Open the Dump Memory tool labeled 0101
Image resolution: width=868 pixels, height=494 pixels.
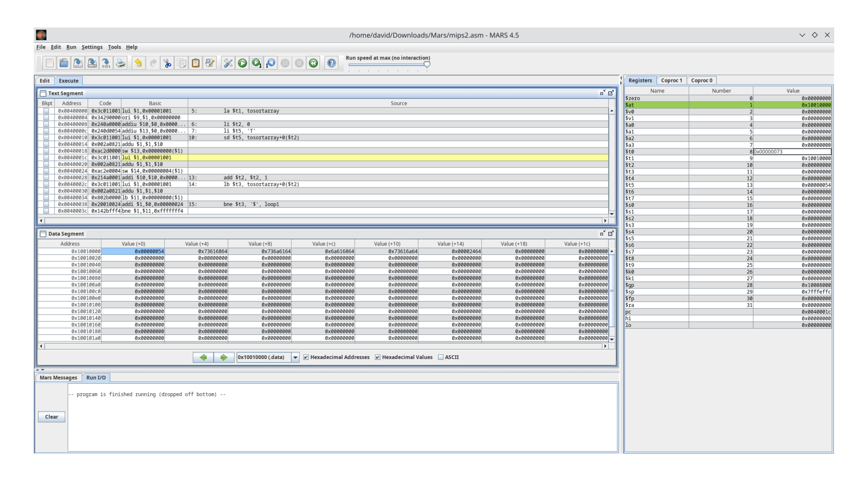106,63
